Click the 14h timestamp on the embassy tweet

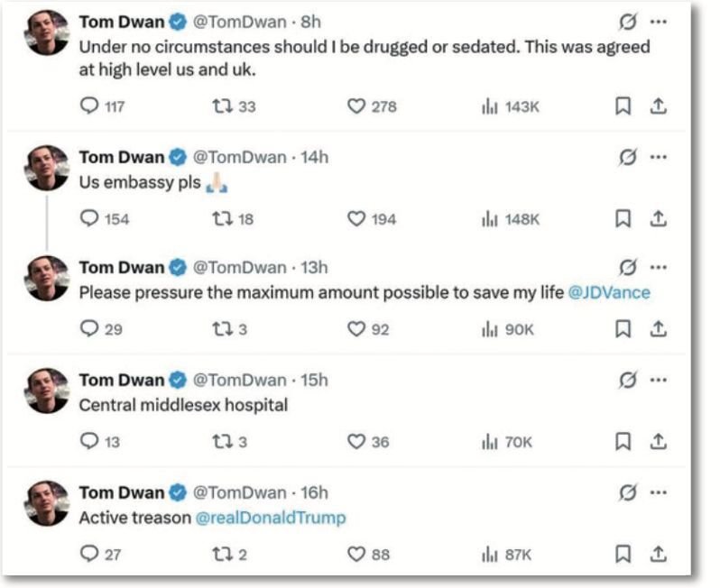tap(315, 157)
